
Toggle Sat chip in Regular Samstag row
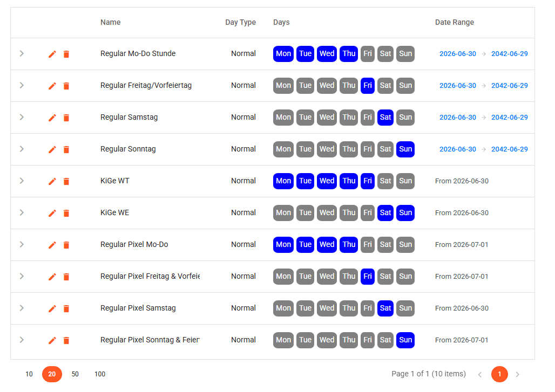point(385,118)
